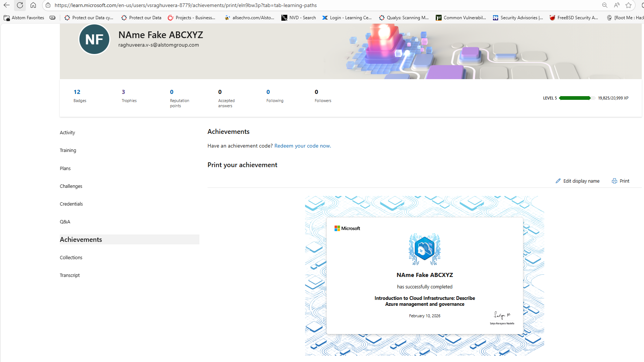
Task: Open the 'Security Advisories' bookmark
Action: [518, 18]
